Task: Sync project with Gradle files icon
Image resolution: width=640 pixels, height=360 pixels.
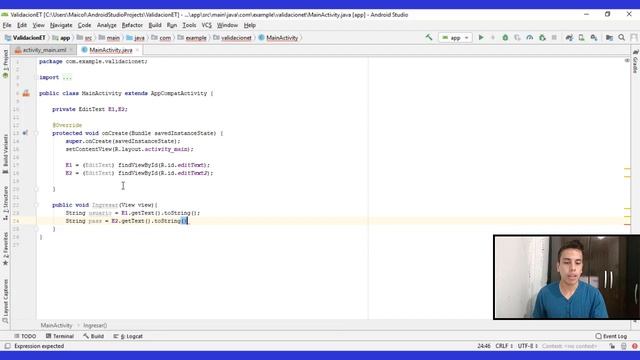Action: 569,38
